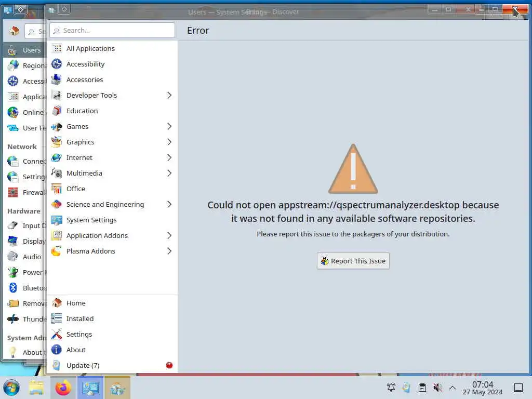Select the Plasma Addons category

(112, 251)
